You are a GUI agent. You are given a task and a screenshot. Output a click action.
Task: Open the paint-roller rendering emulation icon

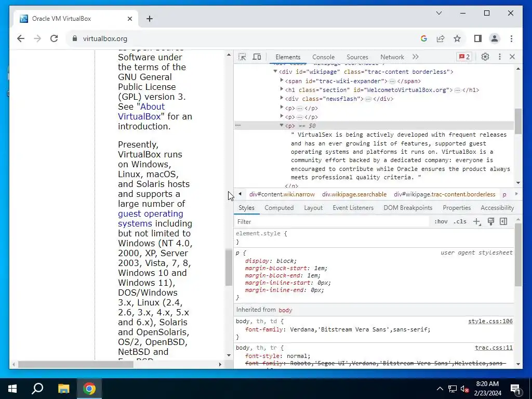(x=490, y=221)
